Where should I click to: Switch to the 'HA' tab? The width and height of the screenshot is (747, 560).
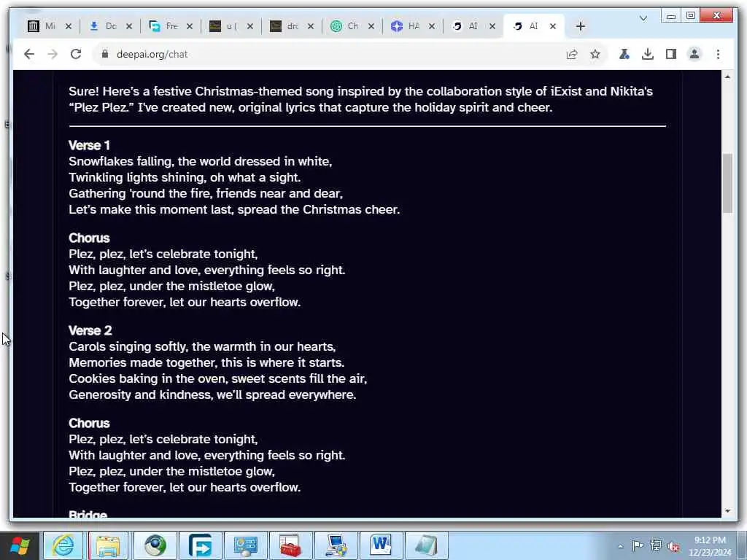pos(407,26)
